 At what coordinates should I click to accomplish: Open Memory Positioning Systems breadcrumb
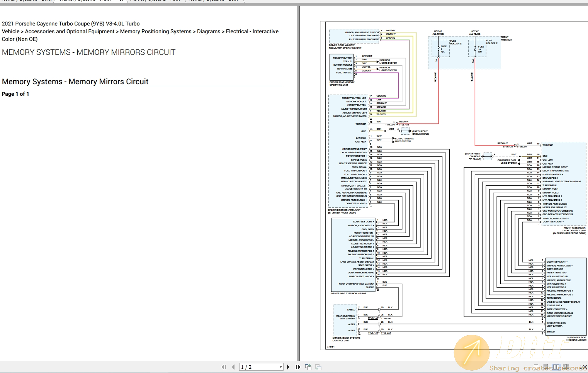coord(156,31)
